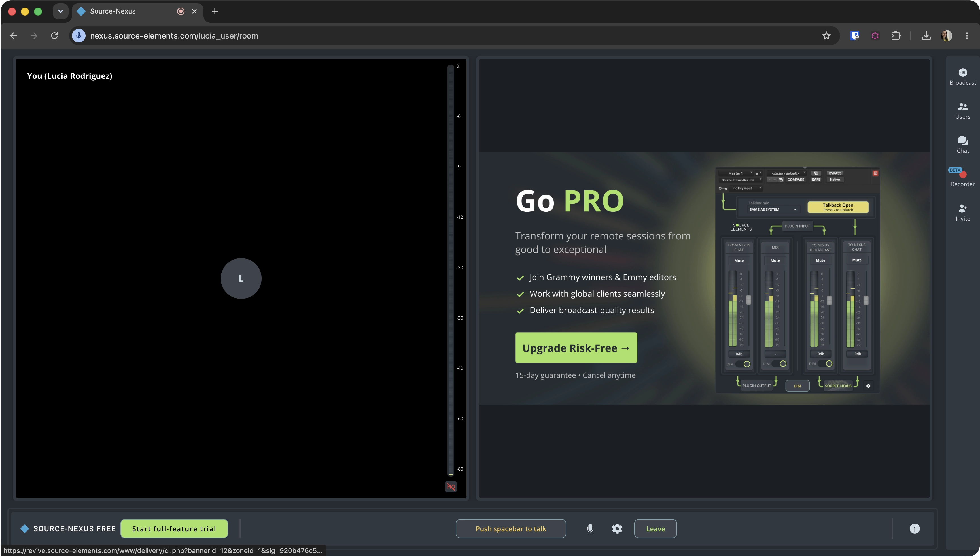Screen dimensions: 980x557
Task: Reload the page
Action: click(x=54, y=36)
